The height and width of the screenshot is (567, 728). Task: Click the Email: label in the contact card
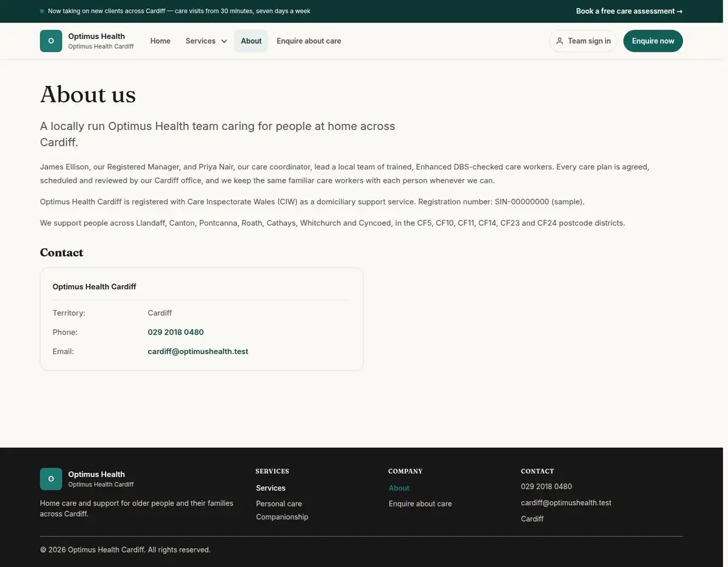63,351
